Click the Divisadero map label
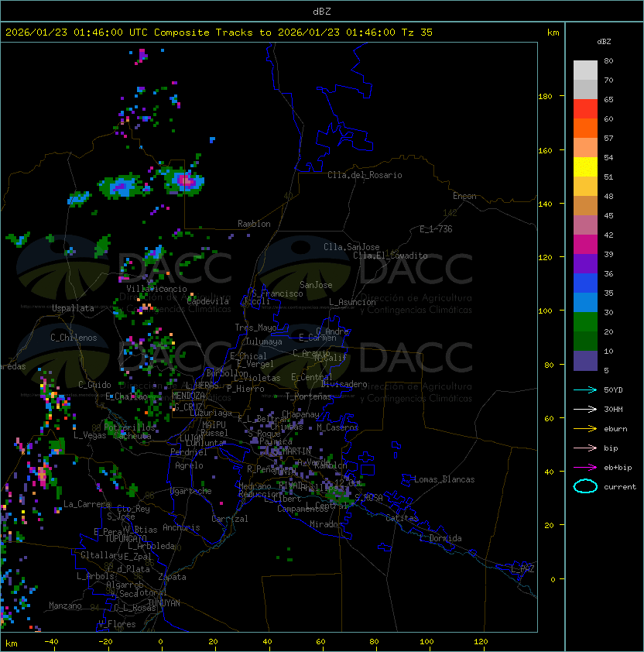The height and width of the screenshot is (652, 644). 344,384
